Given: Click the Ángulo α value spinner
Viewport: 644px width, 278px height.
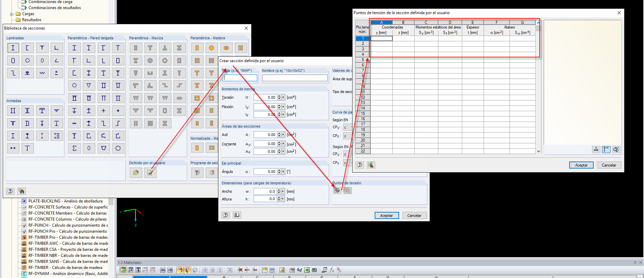Looking at the screenshot, I should click(x=279, y=172).
